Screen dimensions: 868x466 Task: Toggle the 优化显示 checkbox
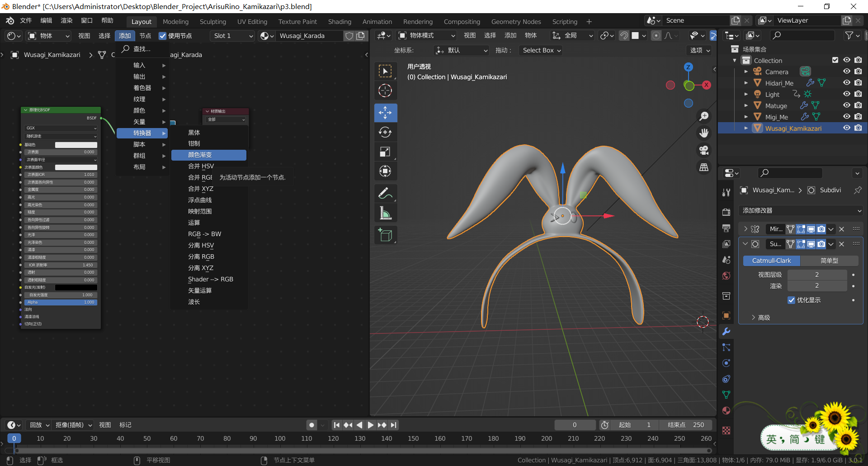tap(792, 300)
